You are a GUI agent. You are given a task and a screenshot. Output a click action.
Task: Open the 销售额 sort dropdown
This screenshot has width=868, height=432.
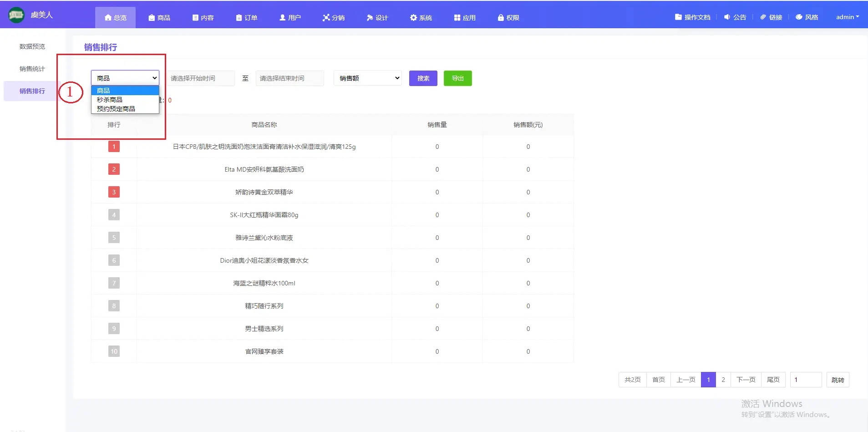(x=367, y=78)
